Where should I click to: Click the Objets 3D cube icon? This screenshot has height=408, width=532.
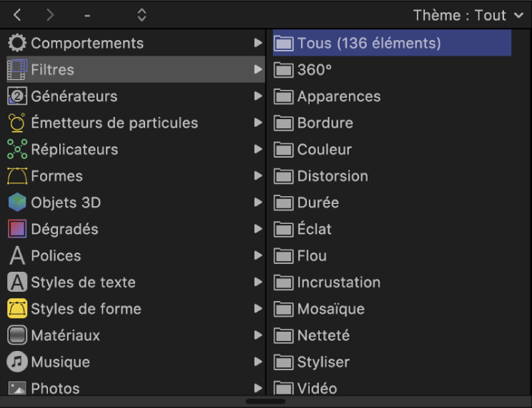click(17, 203)
